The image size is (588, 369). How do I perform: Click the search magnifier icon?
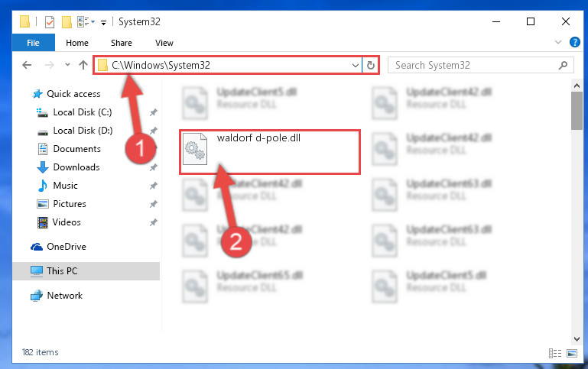(563, 66)
